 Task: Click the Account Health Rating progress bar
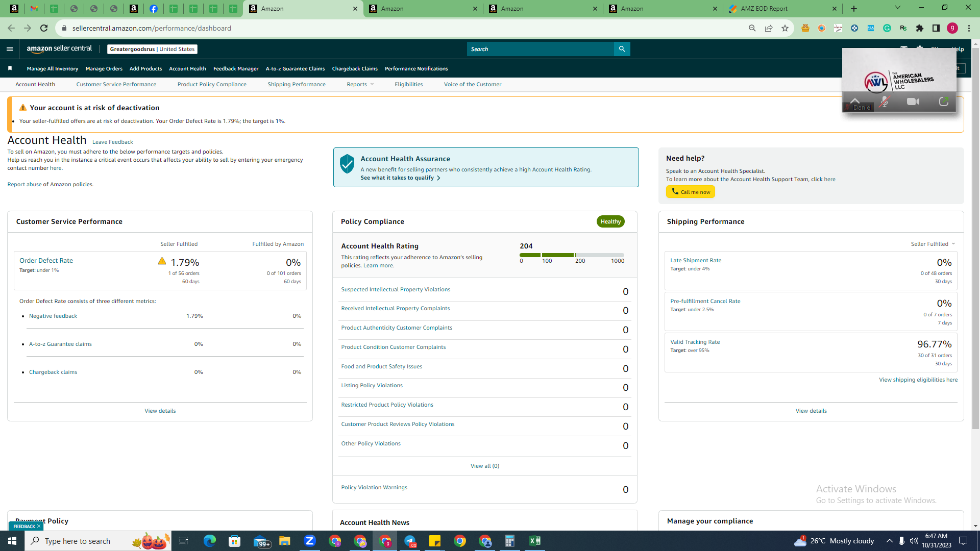(x=572, y=255)
